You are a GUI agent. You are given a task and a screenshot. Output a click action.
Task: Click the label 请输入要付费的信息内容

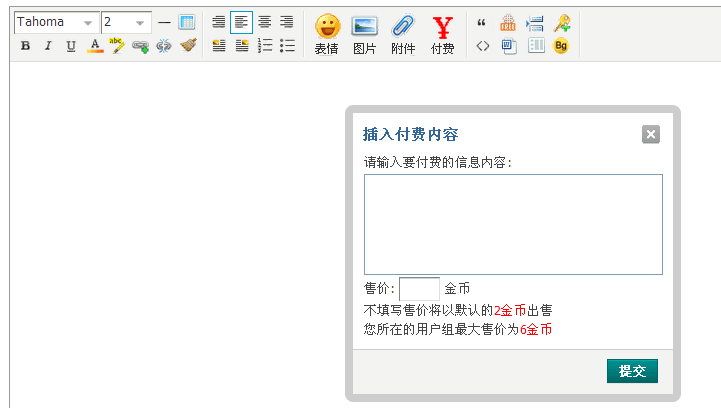click(x=437, y=162)
